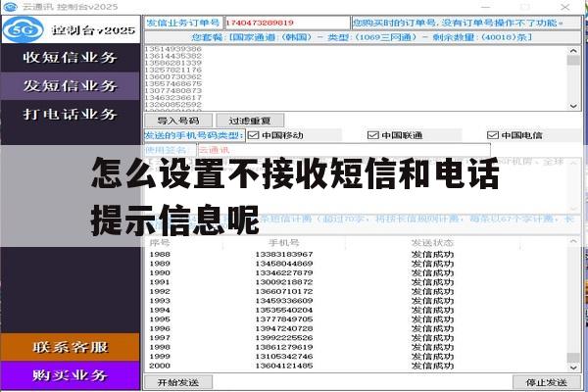Select row 1988 in results table

pos(357,255)
